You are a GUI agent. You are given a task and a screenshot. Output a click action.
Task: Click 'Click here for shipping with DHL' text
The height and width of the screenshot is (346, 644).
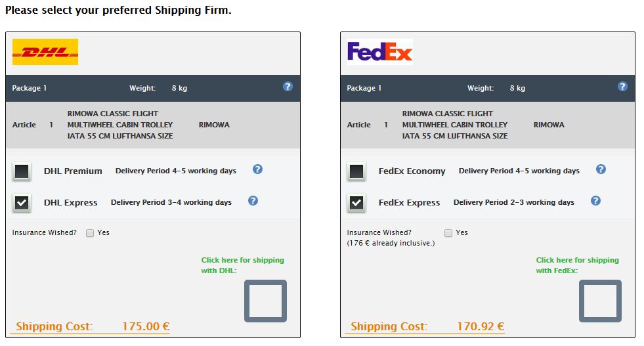[x=242, y=265]
